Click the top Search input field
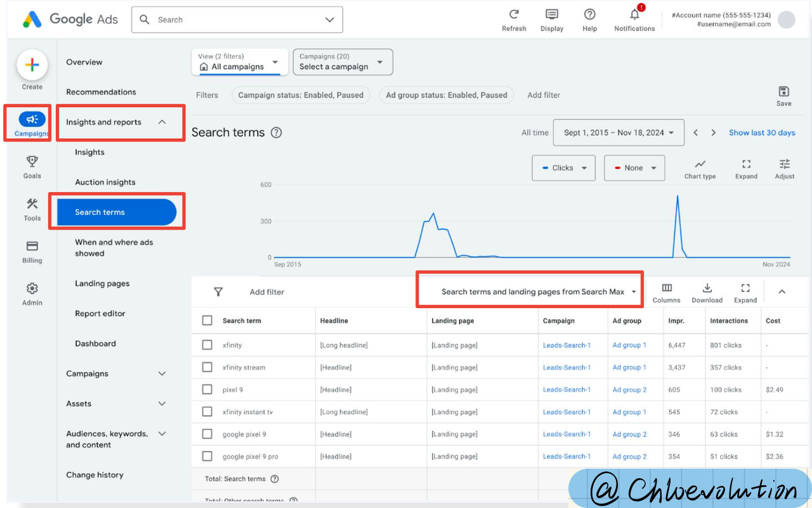 pyautogui.click(x=237, y=20)
